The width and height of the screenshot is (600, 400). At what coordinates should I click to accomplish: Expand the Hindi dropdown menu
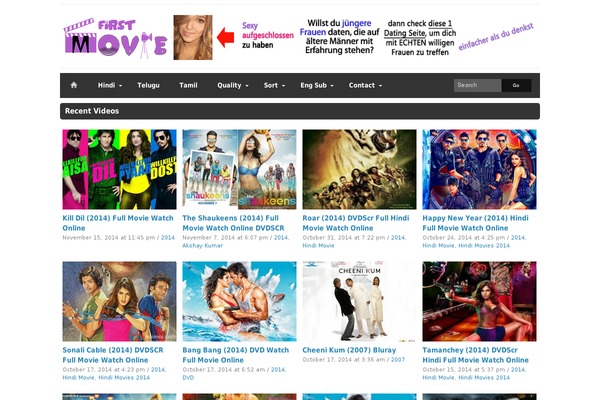[110, 85]
